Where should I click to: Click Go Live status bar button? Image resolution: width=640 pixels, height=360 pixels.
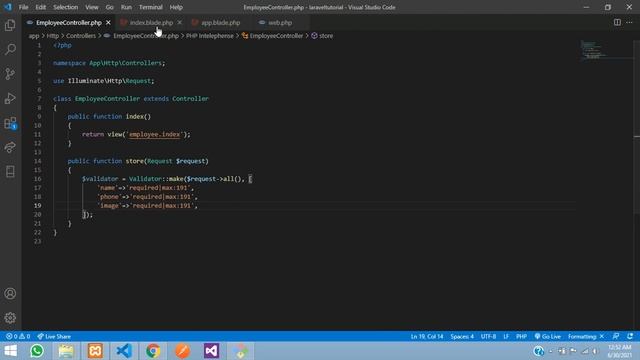(x=547, y=336)
